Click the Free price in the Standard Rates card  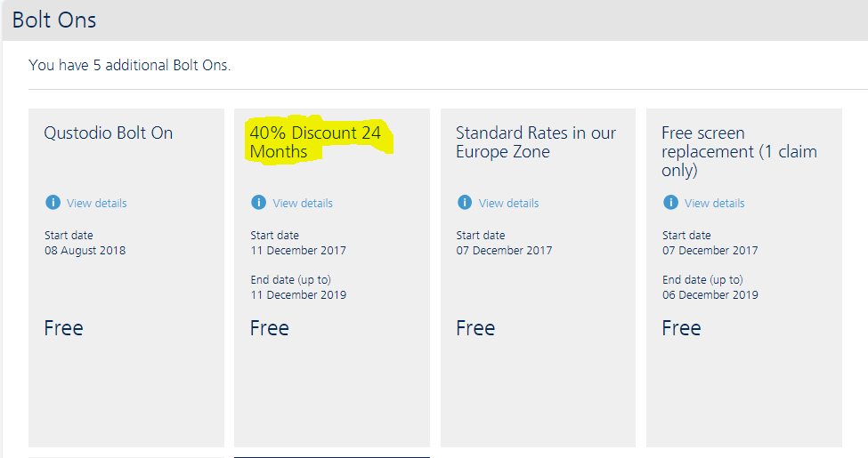475,328
